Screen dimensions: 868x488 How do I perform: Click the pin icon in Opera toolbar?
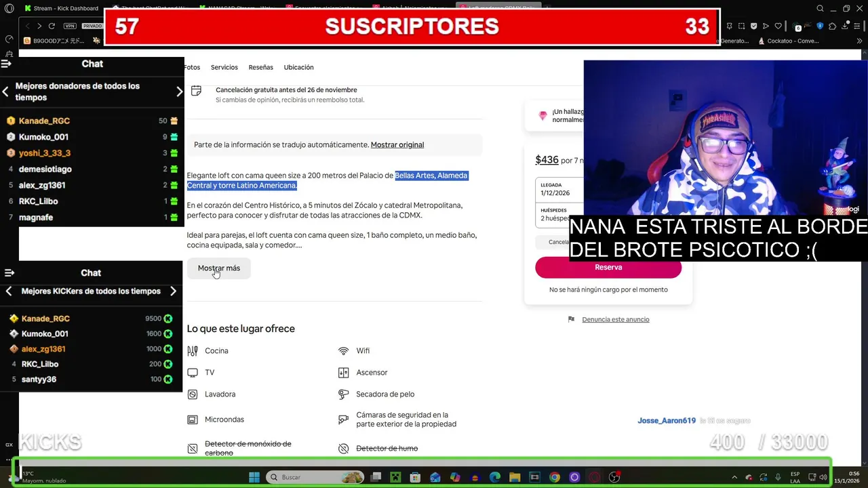(x=729, y=26)
